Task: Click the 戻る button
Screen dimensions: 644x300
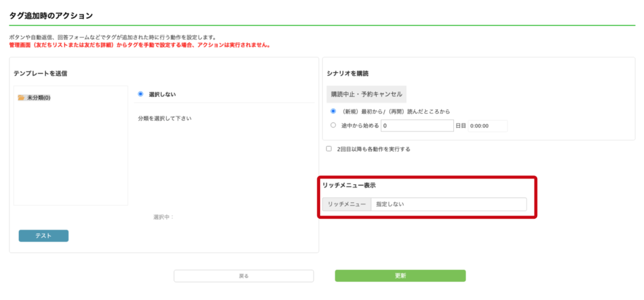Action: point(243,275)
